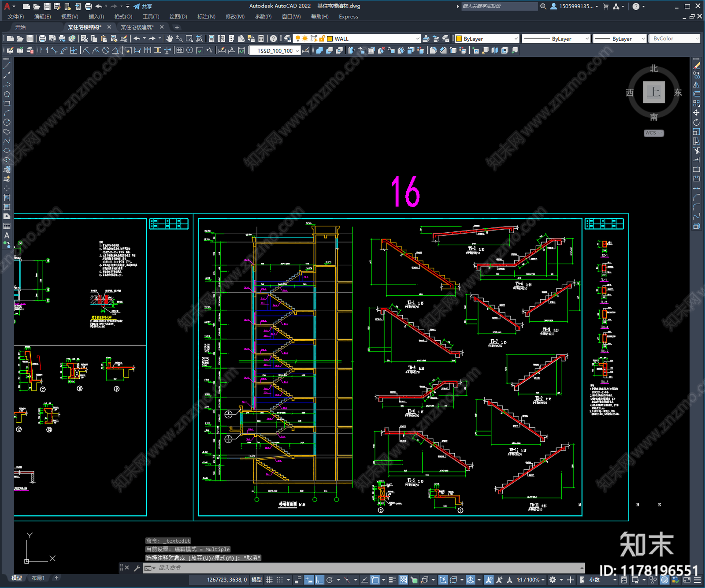This screenshot has height=588, width=705.
Task: Expand the TSSD_100_100 dimension style dropdown
Action: (297, 51)
